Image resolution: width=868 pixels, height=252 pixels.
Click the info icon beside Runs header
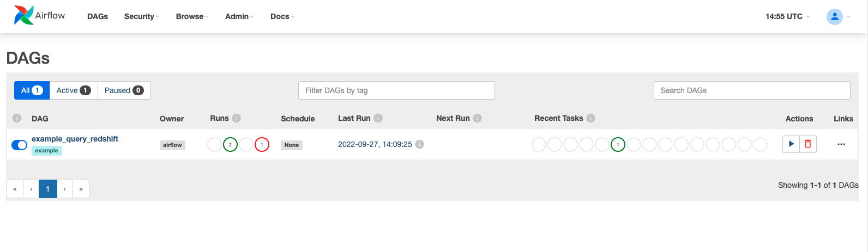coord(237,118)
